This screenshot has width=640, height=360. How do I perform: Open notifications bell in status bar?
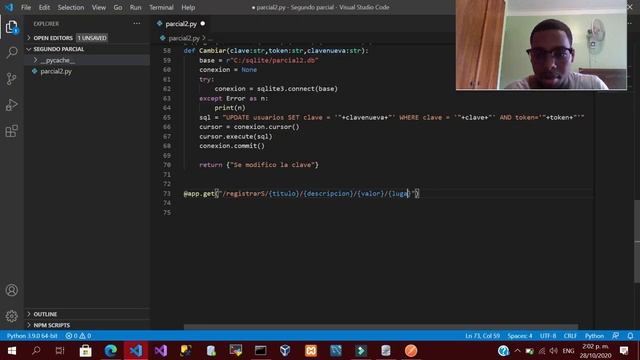click(x=630, y=336)
